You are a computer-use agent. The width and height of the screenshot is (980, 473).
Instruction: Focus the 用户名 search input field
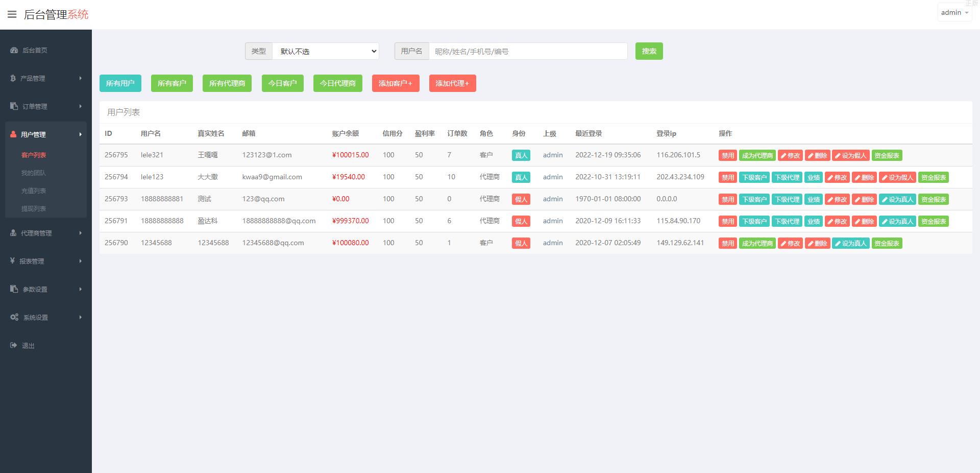click(528, 51)
